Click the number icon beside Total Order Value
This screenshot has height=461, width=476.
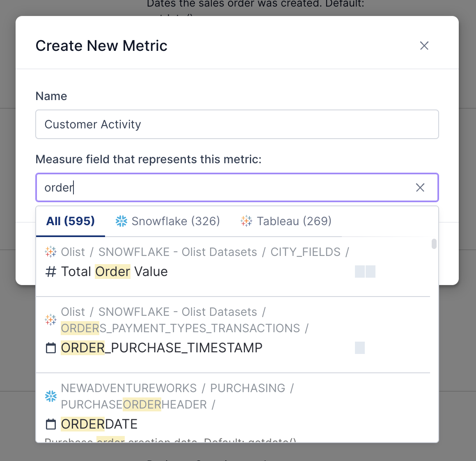click(x=50, y=272)
